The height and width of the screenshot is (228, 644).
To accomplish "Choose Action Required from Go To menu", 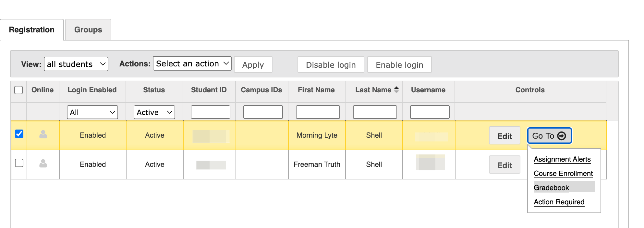I will coord(559,202).
